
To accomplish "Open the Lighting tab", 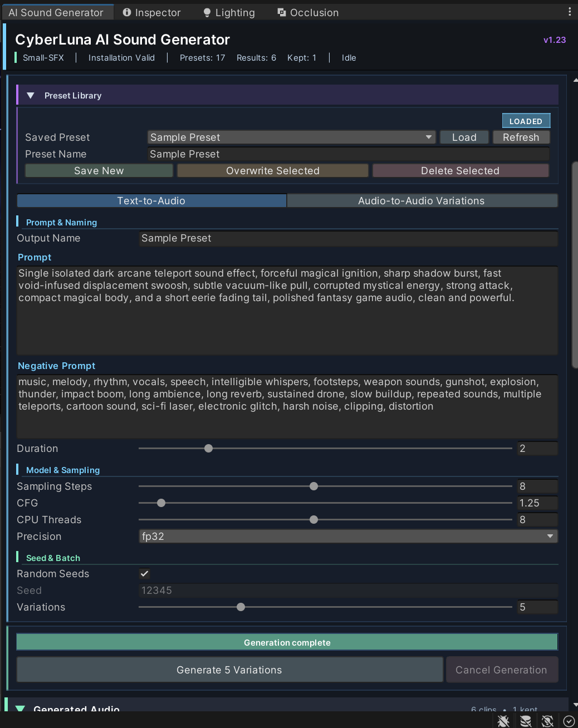I will [229, 12].
